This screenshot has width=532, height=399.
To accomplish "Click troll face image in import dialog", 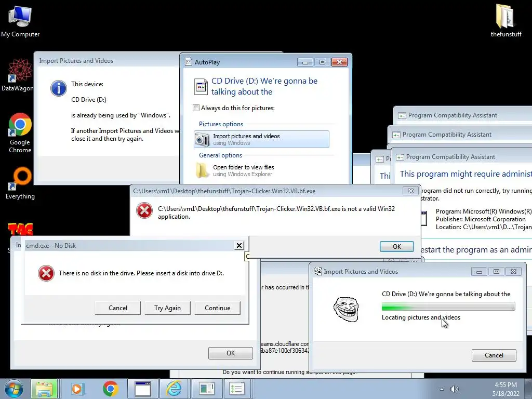I will point(346,309).
